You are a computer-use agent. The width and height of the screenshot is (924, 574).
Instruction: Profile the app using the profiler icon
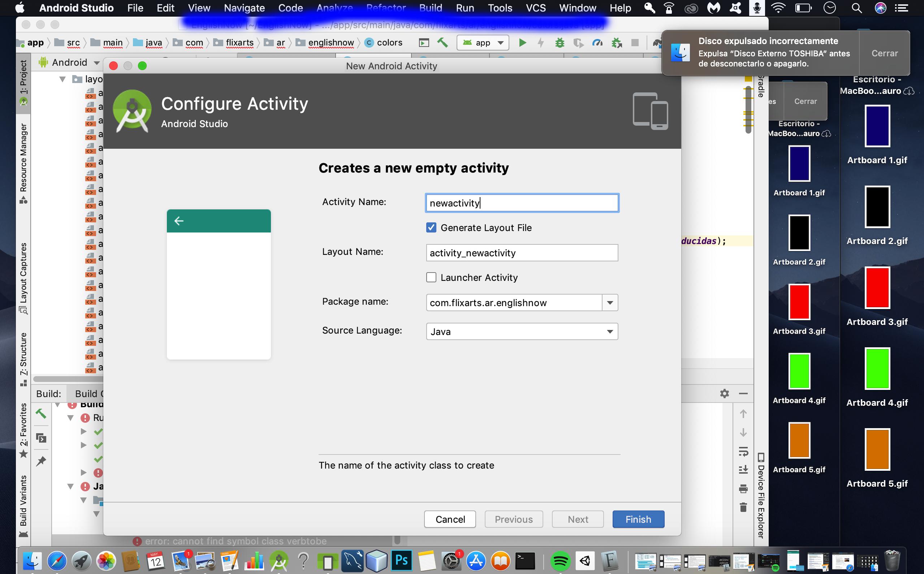pos(597,43)
